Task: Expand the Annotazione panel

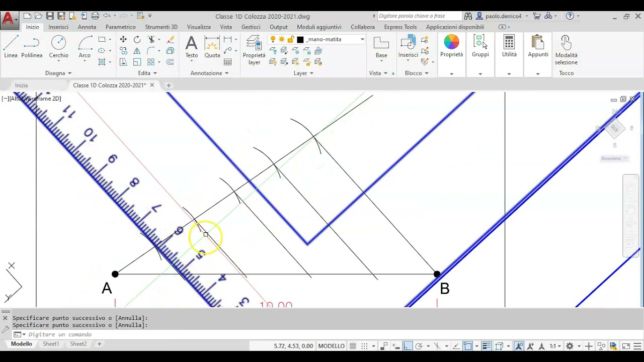Action: [x=209, y=73]
